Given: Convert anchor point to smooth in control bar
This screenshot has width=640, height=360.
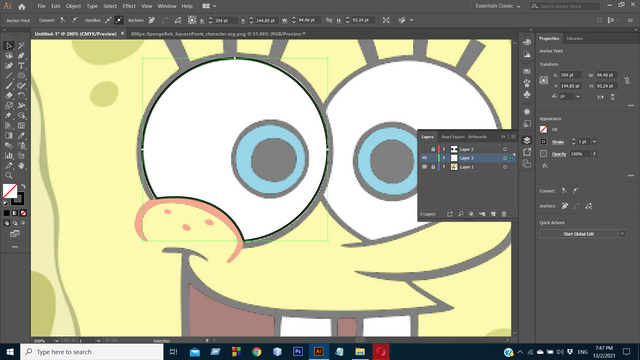Looking at the screenshot, I should [x=76, y=20].
